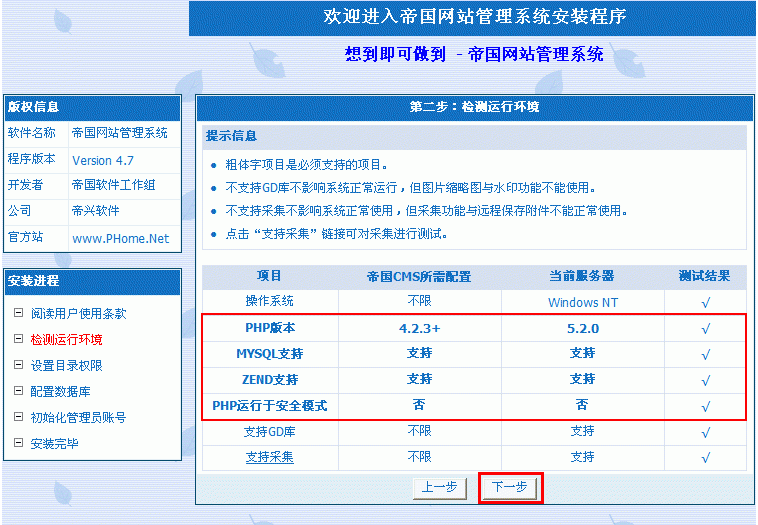Click the 当前服务器 column header
The height and width of the screenshot is (525, 758).
click(x=582, y=276)
